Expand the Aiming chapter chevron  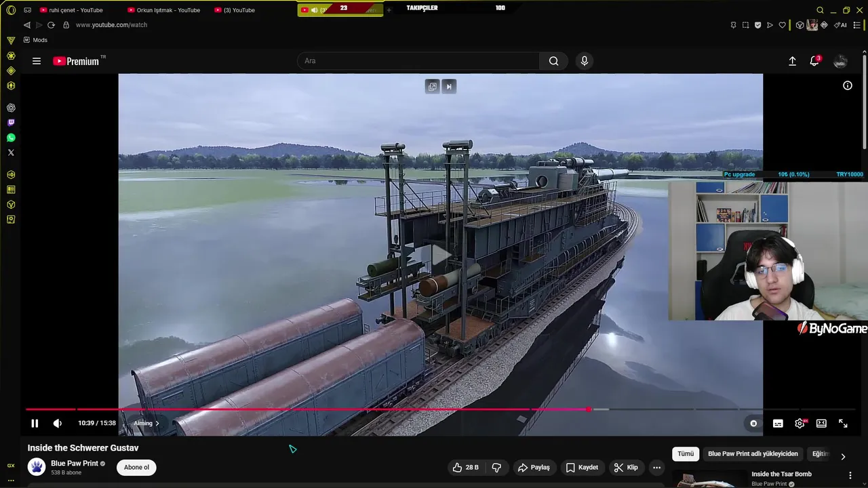(x=157, y=423)
